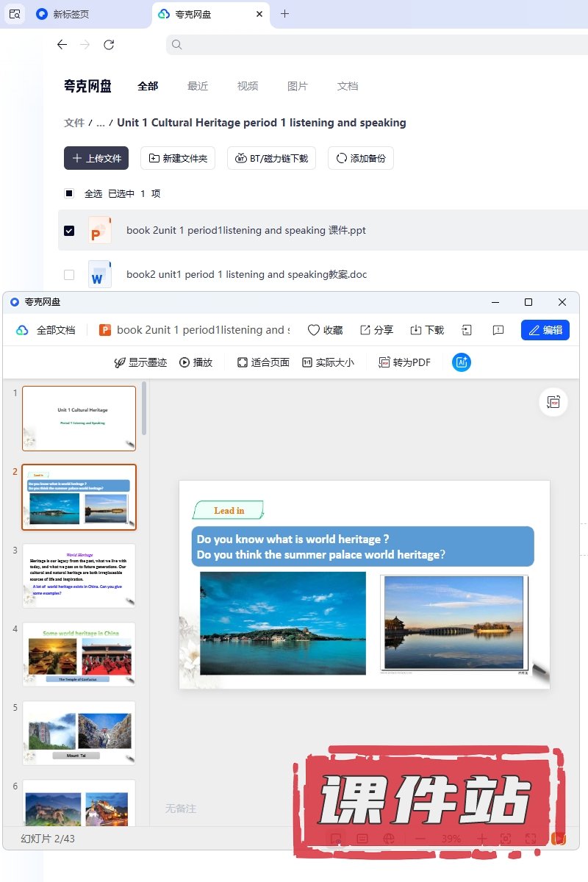Viewport: 588px width, 882px height.
Task: Toggle the 全选 select-all checkbox
Action: tap(69, 194)
